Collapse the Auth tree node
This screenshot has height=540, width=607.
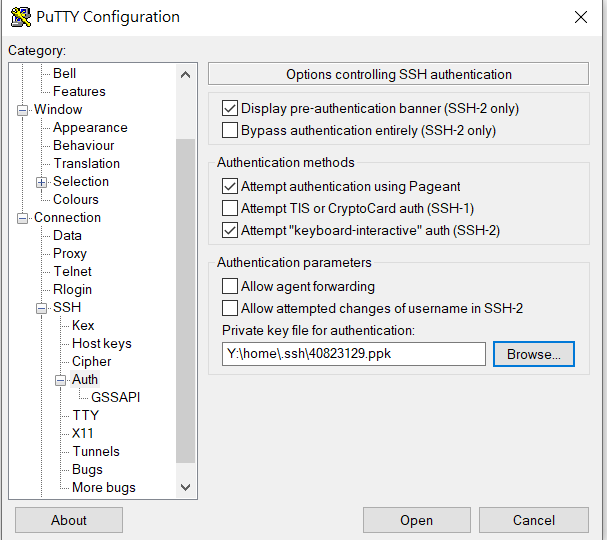tap(61, 380)
